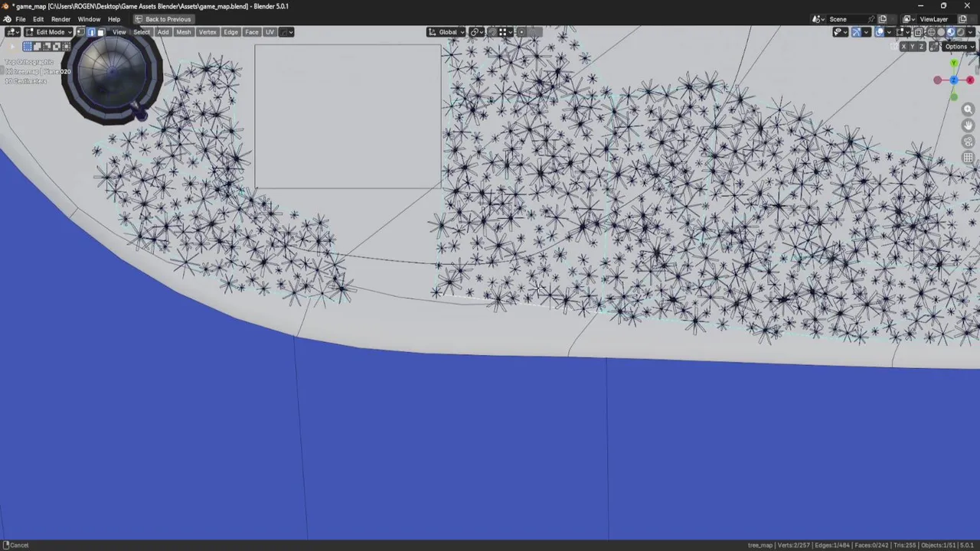Click the ViewLayer name field
This screenshot has width=980, height=551.
click(x=937, y=19)
